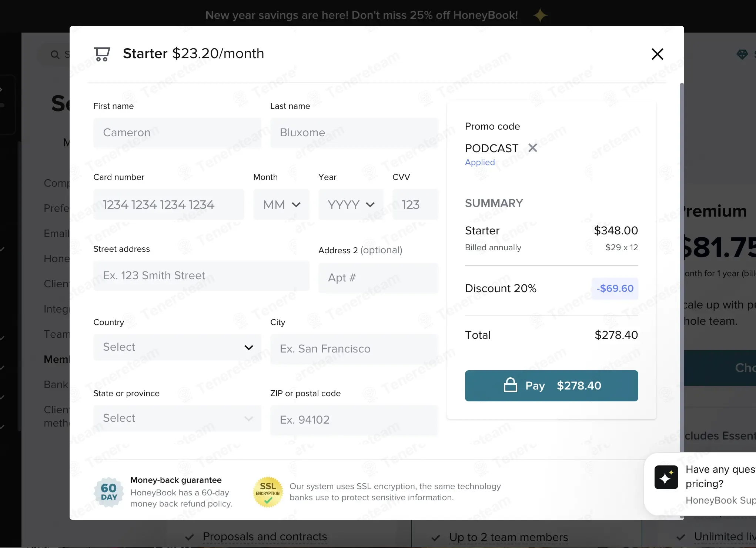Click the Last name field

pyautogui.click(x=354, y=133)
